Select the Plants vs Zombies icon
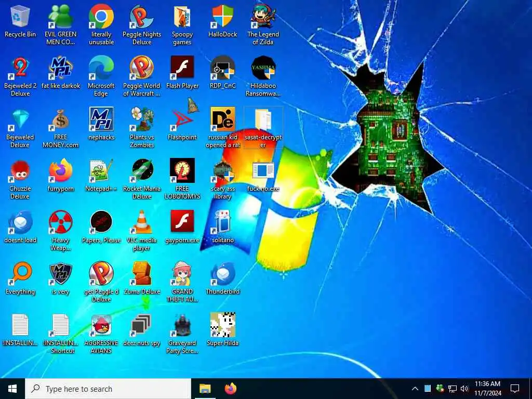The image size is (532, 399). tap(141, 128)
